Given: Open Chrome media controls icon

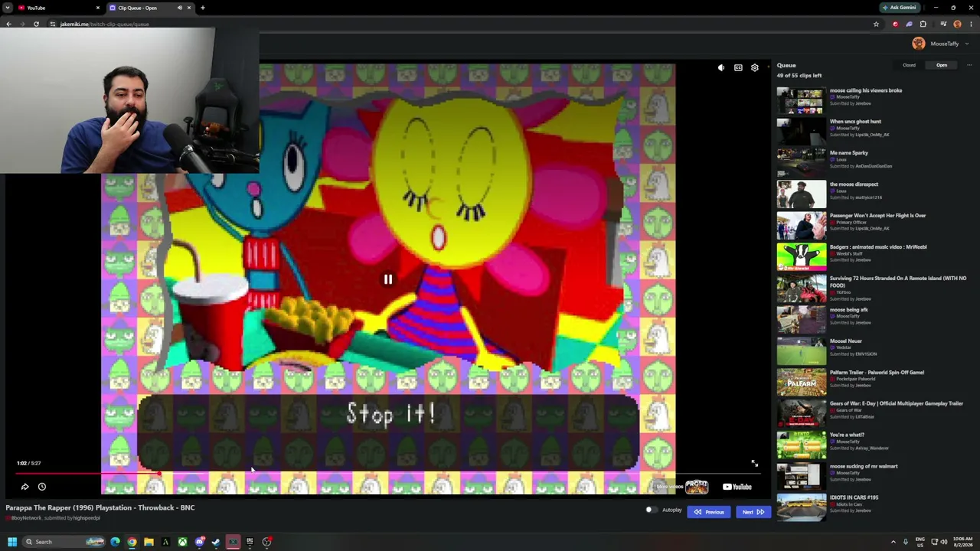Looking at the screenshot, I should [x=943, y=24].
